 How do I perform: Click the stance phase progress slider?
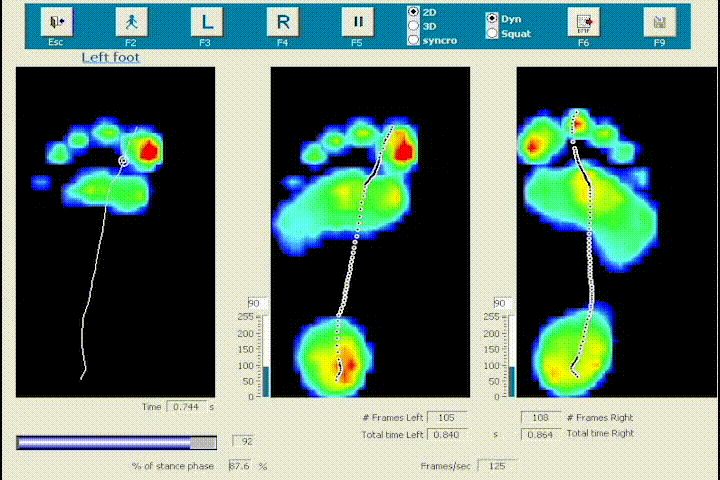[x=116, y=442]
